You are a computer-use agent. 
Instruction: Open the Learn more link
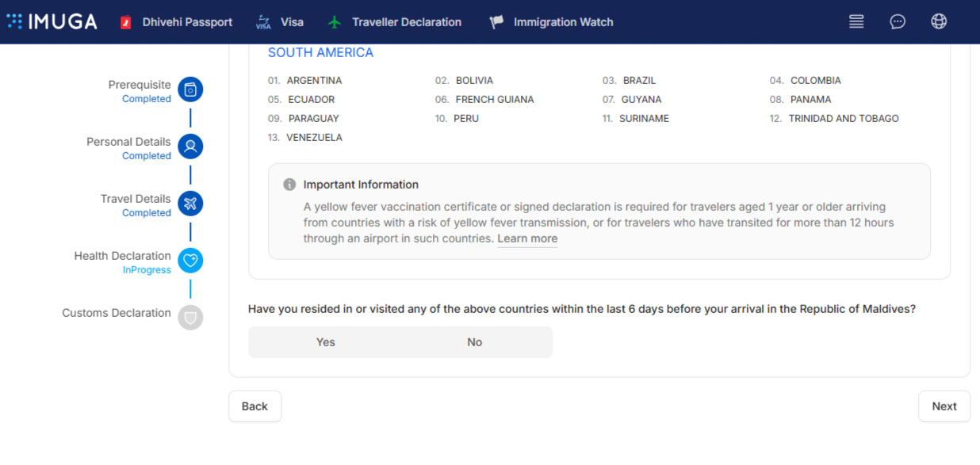tap(527, 238)
